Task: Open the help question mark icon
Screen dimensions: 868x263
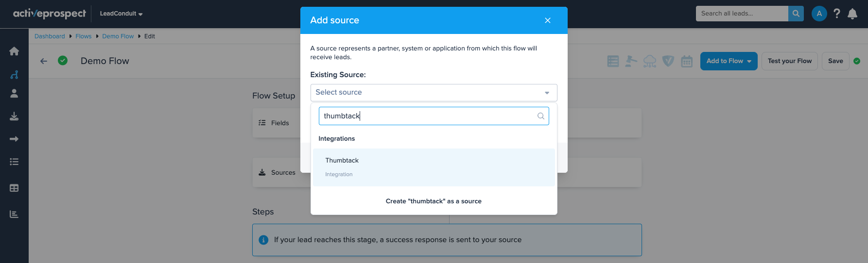Action: [x=836, y=14]
